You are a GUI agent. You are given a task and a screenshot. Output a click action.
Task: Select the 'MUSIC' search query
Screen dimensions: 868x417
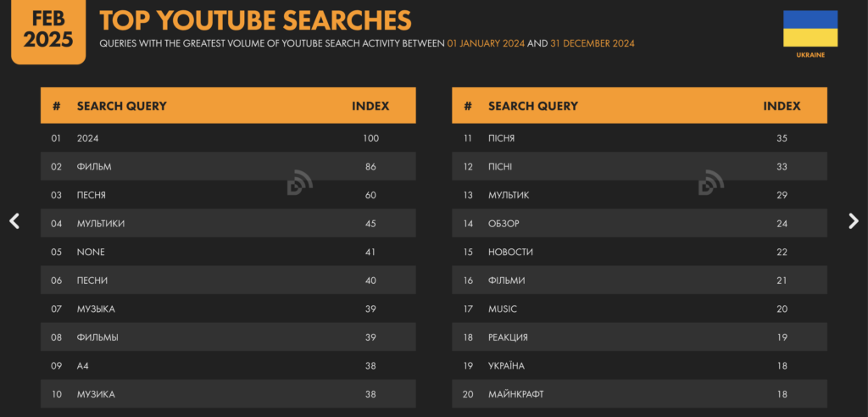coord(503,309)
